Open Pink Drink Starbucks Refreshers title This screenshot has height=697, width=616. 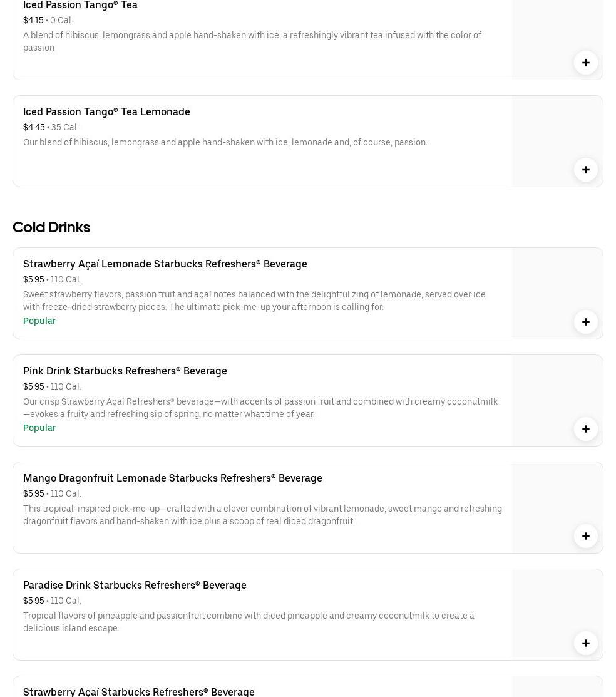125,371
